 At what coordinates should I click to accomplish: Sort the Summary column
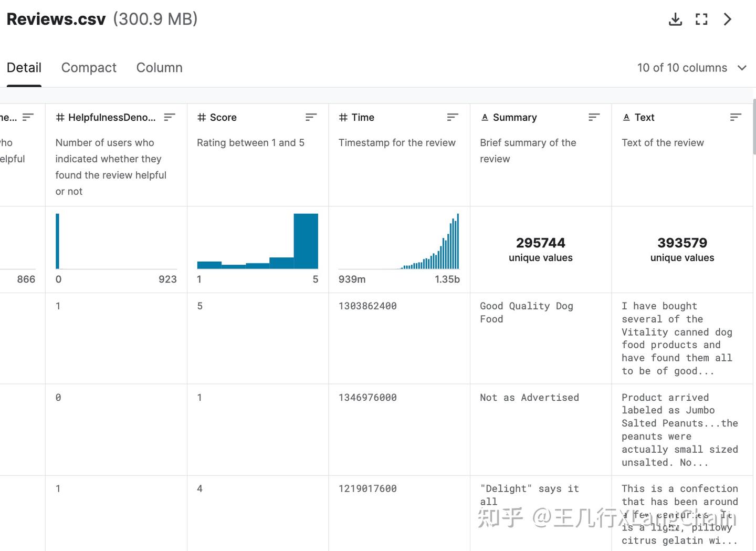pos(594,117)
